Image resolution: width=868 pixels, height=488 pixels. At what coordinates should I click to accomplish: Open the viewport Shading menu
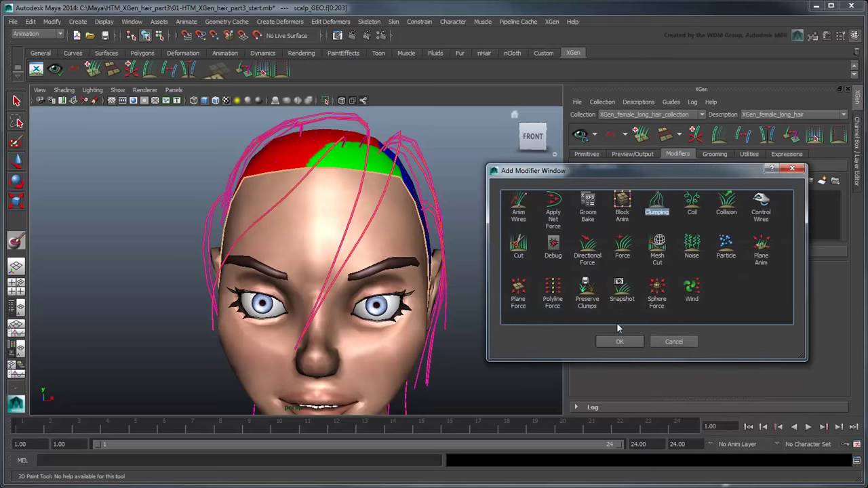click(x=64, y=90)
